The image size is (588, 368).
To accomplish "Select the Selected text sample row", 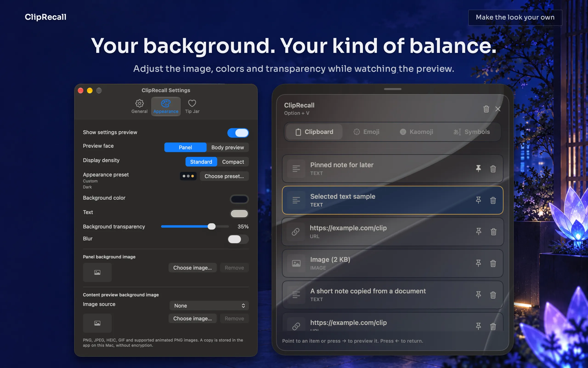I will pos(392,200).
